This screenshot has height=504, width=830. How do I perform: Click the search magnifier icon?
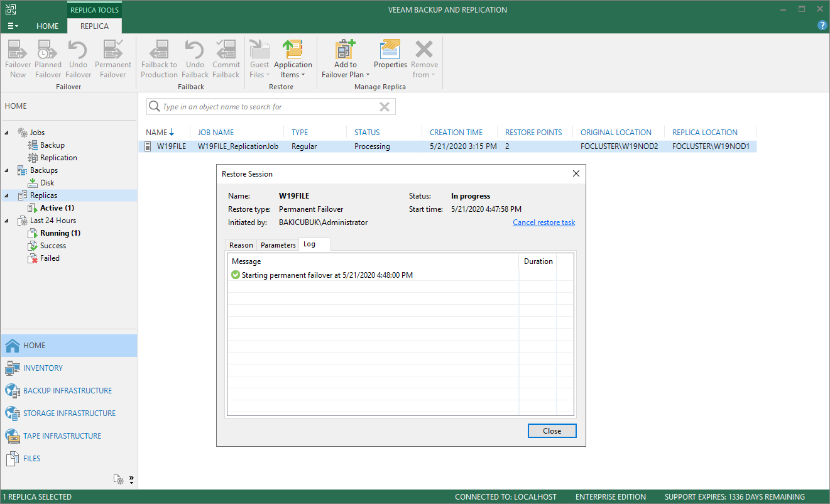click(154, 107)
